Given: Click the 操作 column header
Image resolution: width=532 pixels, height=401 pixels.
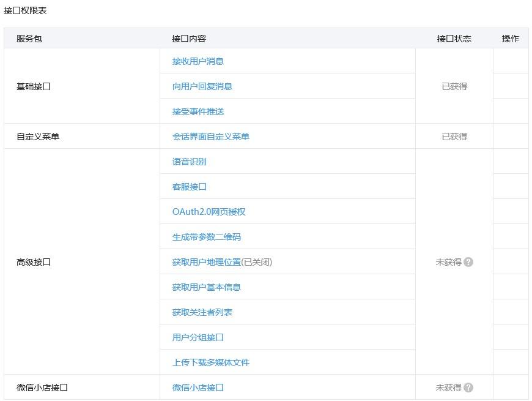Looking at the screenshot, I should point(511,38).
